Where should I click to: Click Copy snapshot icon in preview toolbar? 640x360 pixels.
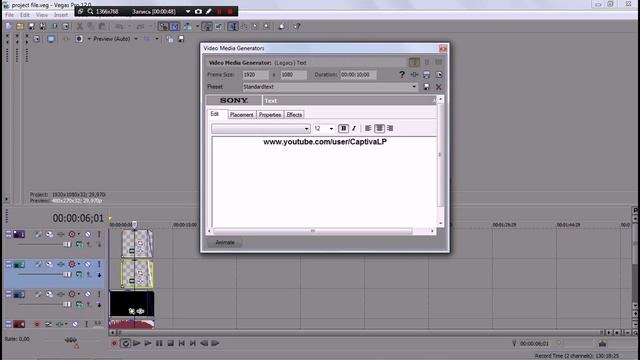170,39
